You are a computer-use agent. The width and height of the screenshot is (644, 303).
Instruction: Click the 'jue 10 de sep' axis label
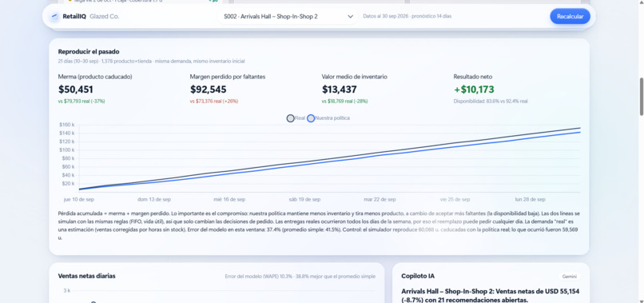click(79, 199)
